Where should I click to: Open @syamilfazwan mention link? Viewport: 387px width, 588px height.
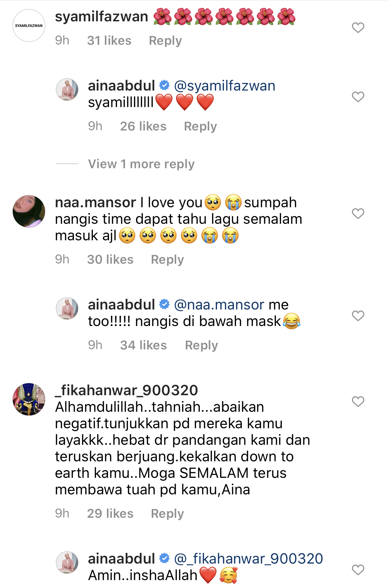coord(225,86)
